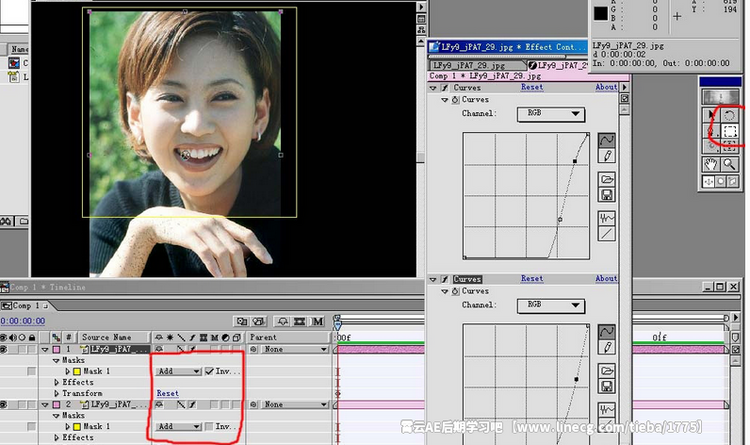Select the Rectangular Mask tool in toolbox
Screen dimensions: 750x445
pos(729,131)
